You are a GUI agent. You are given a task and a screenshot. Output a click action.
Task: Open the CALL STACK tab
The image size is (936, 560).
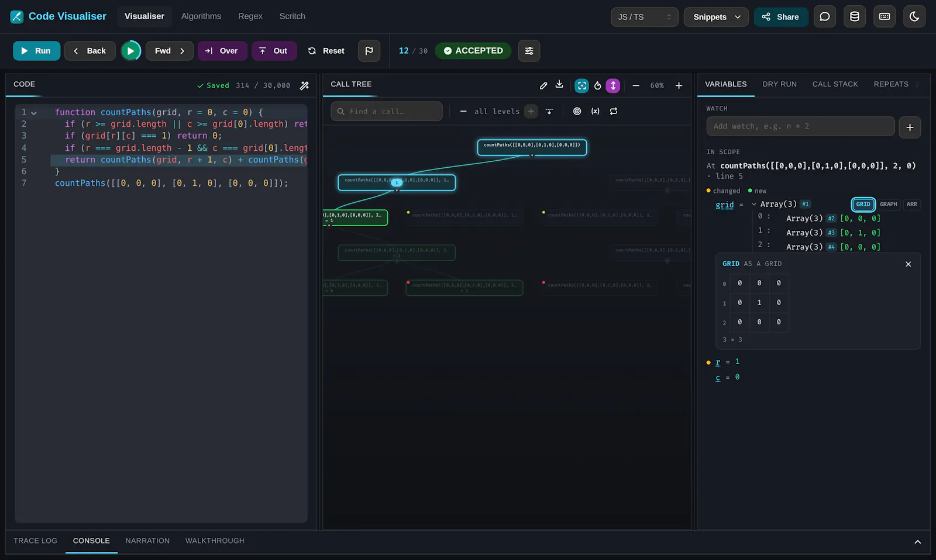coord(835,84)
